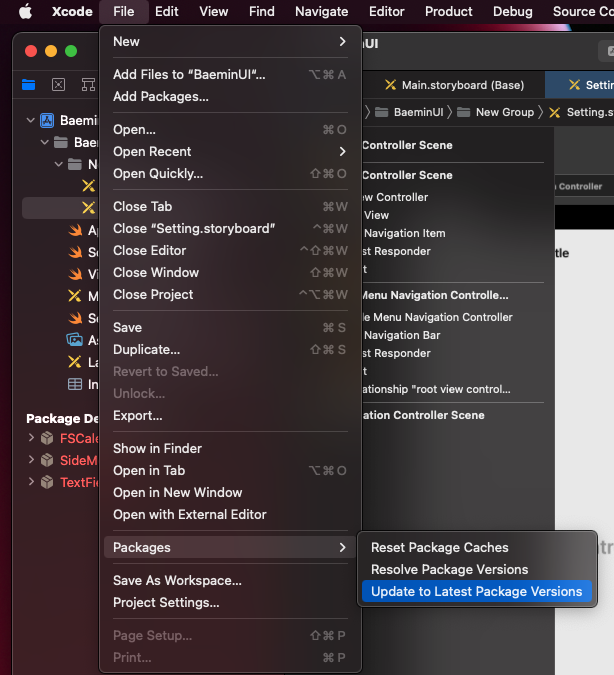The image size is (614, 675).
Task: Click Resolve Package Versions
Action: coord(477,570)
